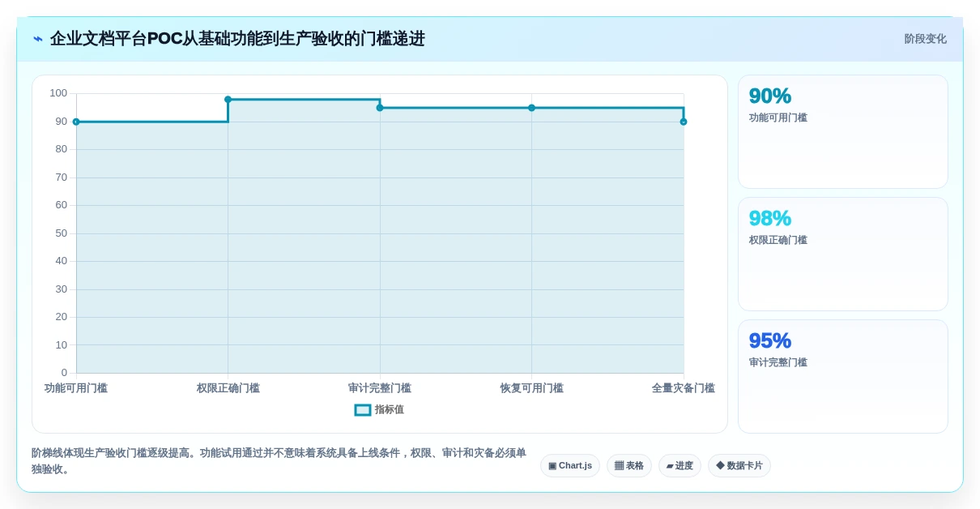
Task: Click the data point at 审计完整门槛
Action: coord(380,108)
